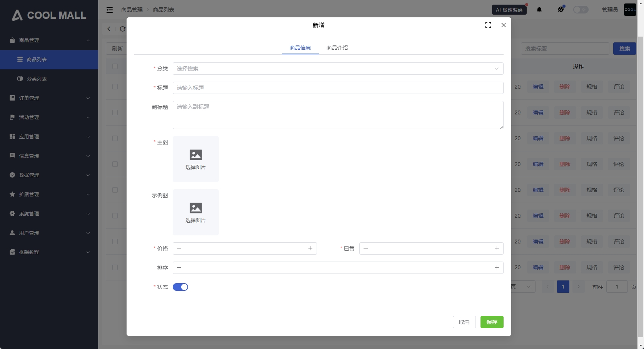Click the 搜索 button
644x349 pixels.
(624, 49)
